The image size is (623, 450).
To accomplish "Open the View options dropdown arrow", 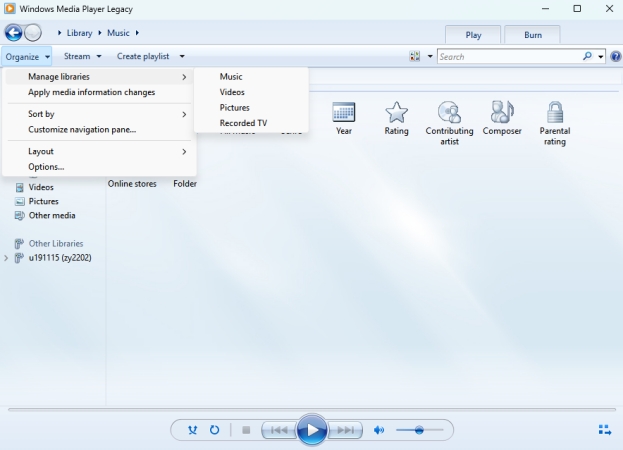I will coord(430,56).
